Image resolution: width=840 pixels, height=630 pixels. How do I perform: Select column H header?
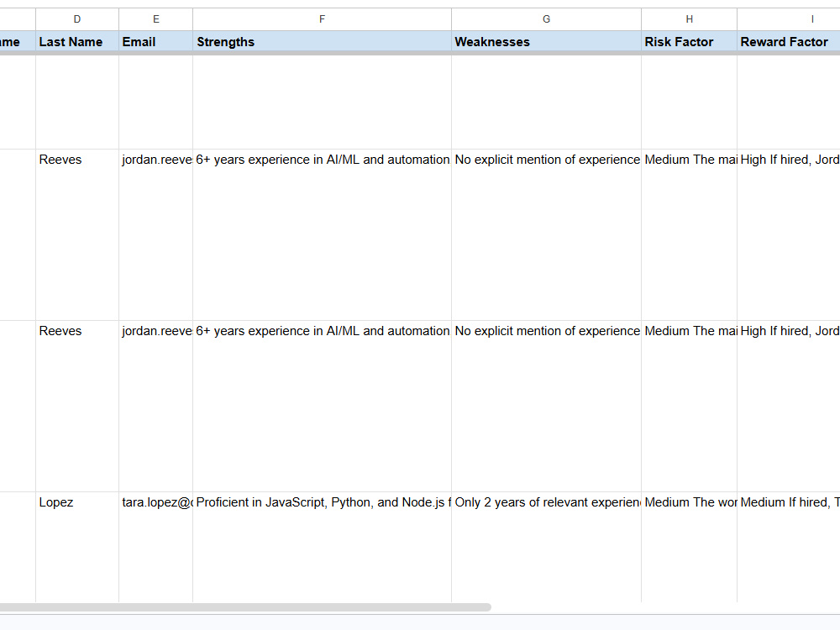pos(689,19)
